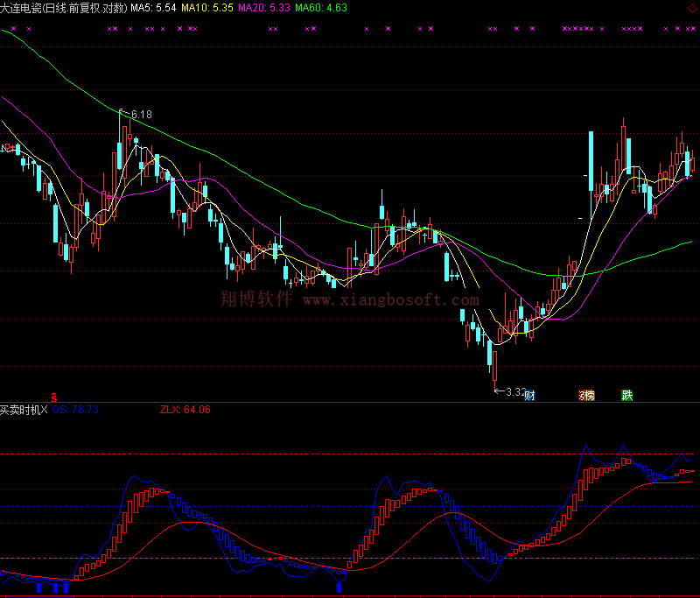Click the red diamond icon in the corner
This screenshot has width=700, height=598.
[692, 9]
